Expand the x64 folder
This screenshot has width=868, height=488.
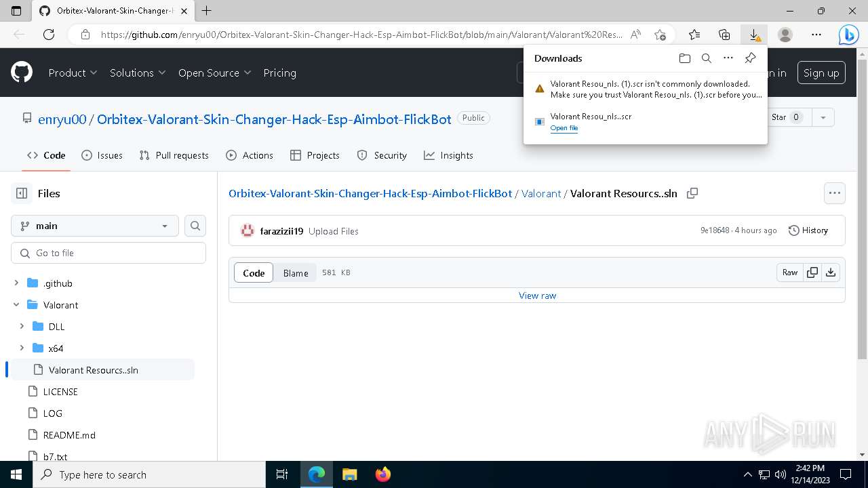(22, 348)
